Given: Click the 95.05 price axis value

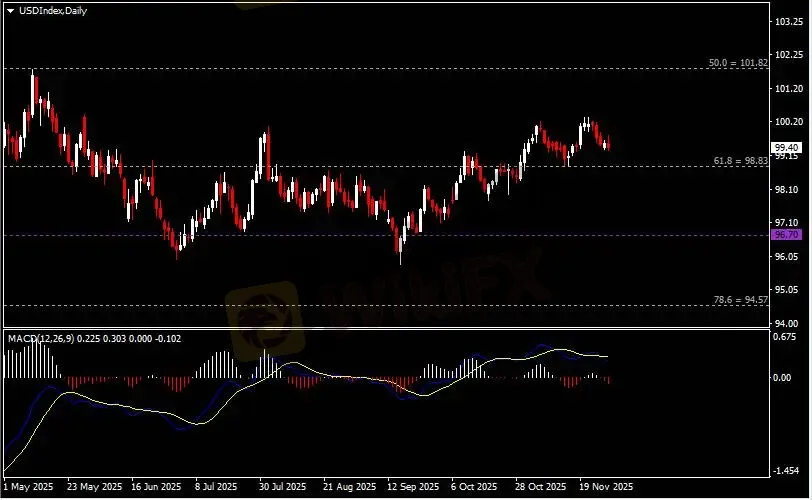Looking at the screenshot, I should coord(789,289).
